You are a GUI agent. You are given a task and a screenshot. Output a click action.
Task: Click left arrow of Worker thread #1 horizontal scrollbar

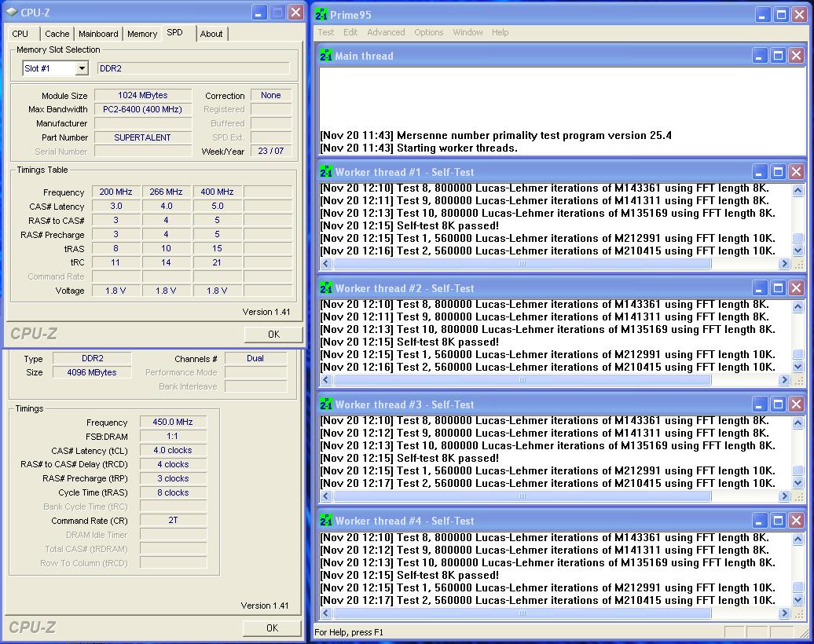(326, 264)
